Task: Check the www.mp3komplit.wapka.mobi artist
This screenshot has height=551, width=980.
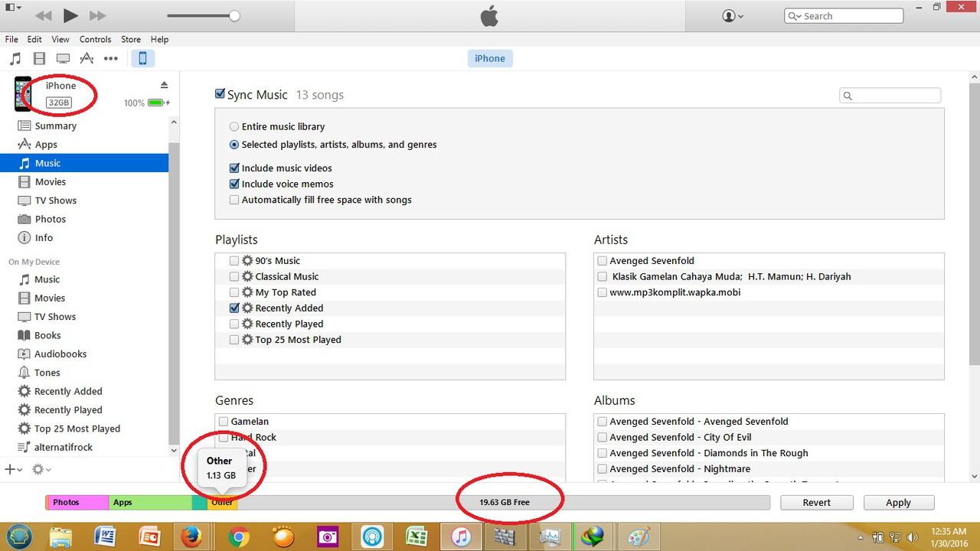Action: pos(603,292)
